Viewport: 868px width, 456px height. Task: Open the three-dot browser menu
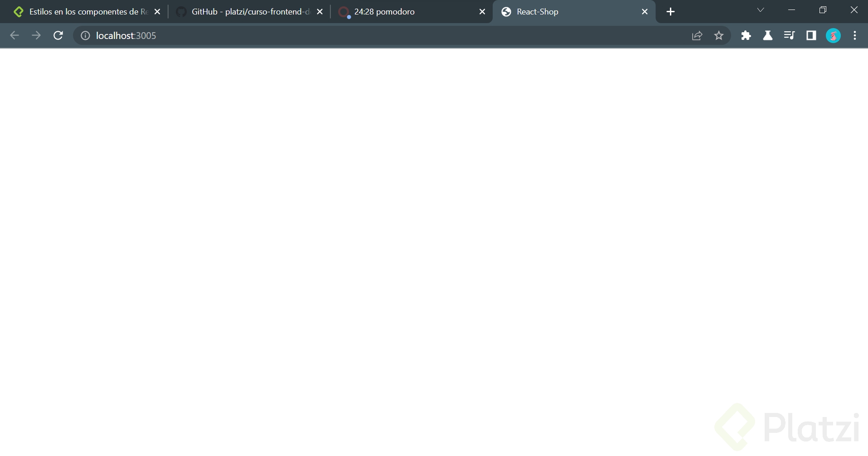[854, 35]
